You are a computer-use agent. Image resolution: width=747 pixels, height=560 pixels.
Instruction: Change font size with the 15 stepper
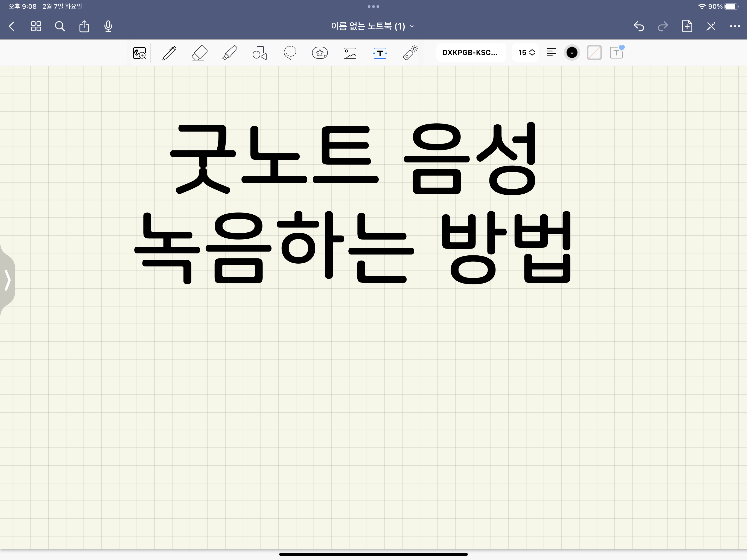pos(526,53)
